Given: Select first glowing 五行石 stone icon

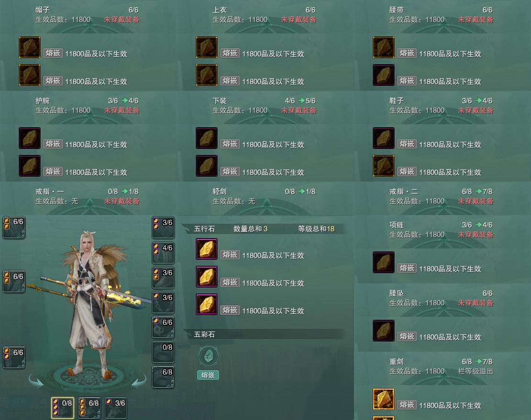Looking at the screenshot, I should 207,249.
